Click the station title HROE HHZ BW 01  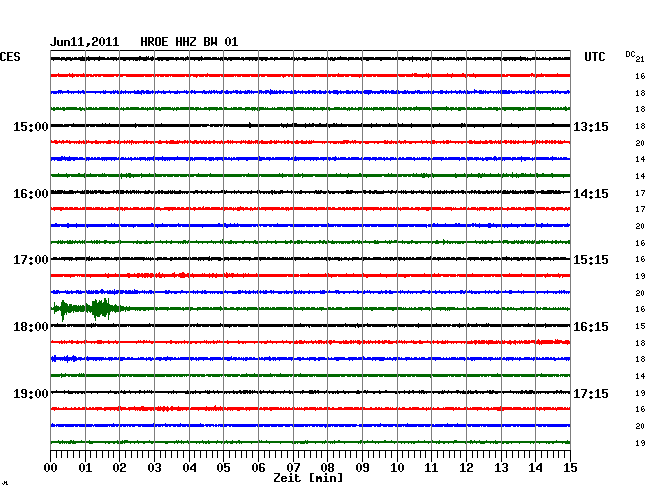pos(189,42)
